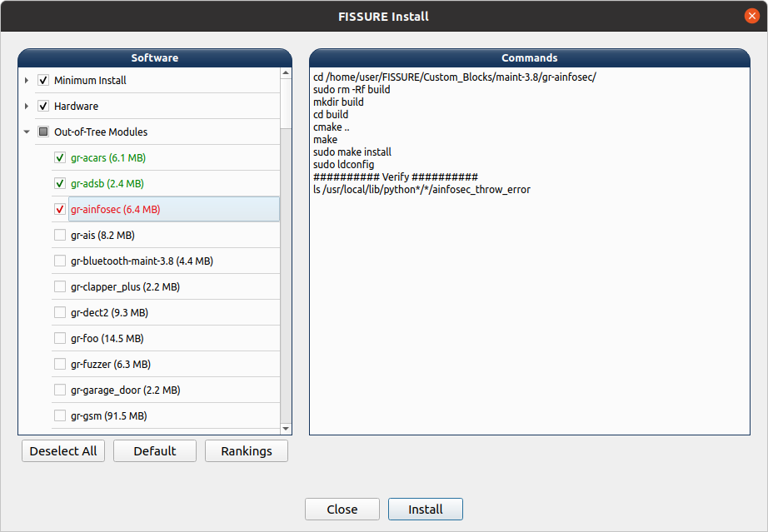Close the FISSURE Install window
The width and height of the screenshot is (768, 532).
point(752,16)
